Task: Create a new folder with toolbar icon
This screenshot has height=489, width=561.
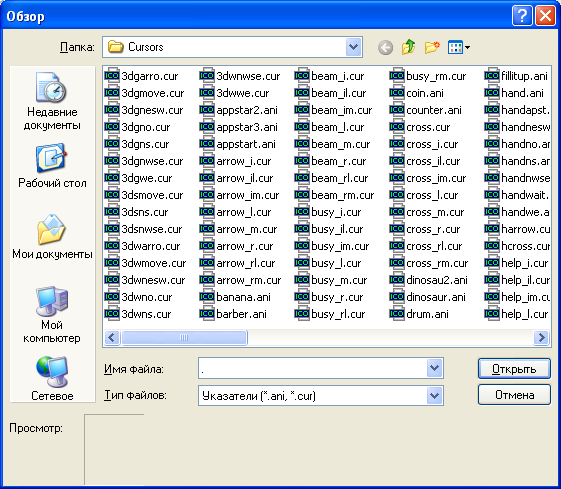Action: point(432,47)
